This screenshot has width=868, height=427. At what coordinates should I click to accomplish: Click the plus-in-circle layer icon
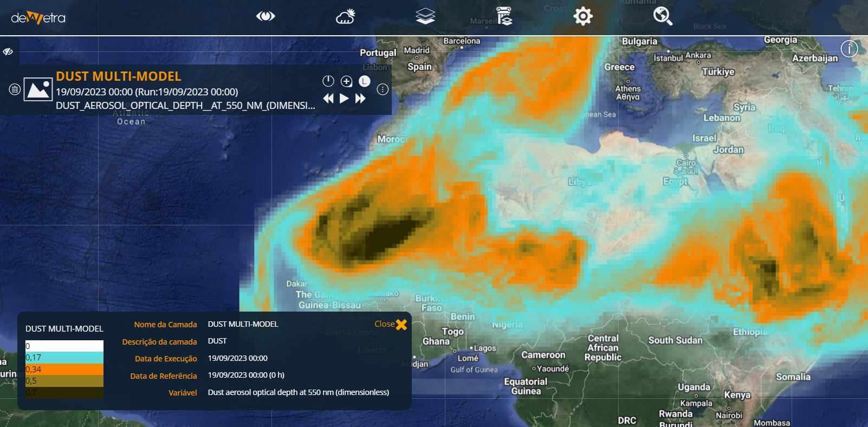click(346, 81)
